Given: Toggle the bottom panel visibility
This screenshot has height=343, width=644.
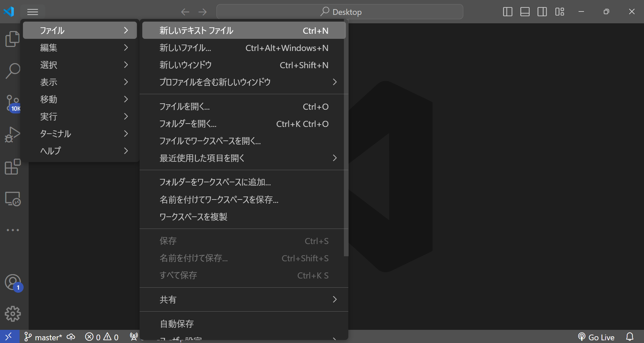Looking at the screenshot, I should click(525, 11).
